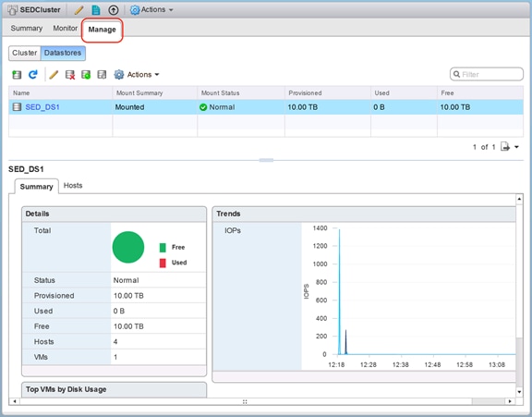Click the '1 of 1' pagination text
The width and height of the screenshot is (532, 417).
coord(484,147)
